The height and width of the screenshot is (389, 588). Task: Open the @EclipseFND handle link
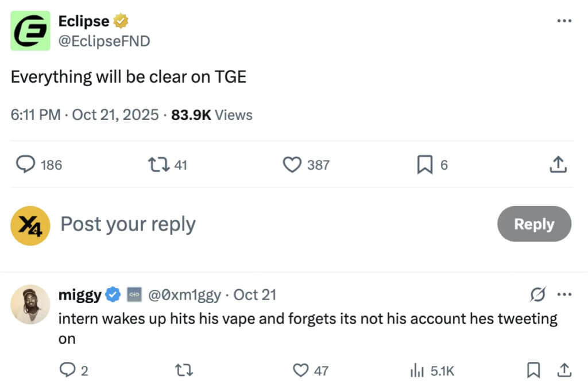point(104,41)
